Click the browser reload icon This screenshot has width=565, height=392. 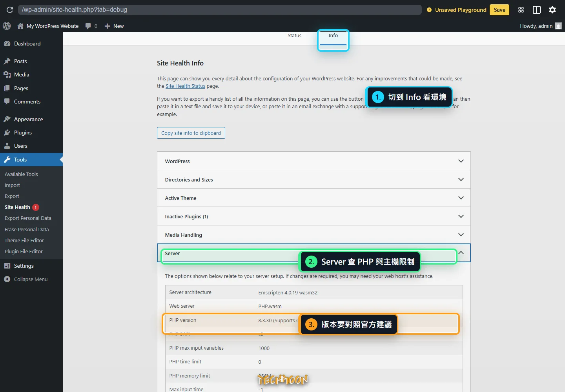10,10
